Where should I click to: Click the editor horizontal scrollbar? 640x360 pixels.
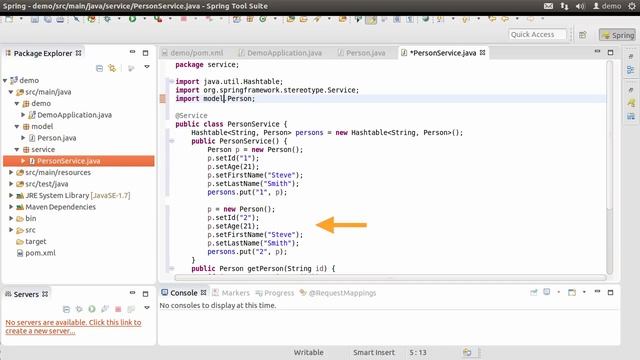coord(390,278)
